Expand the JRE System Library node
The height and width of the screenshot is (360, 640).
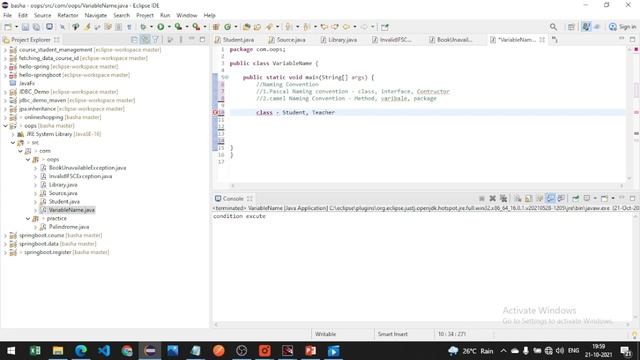click(13, 134)
